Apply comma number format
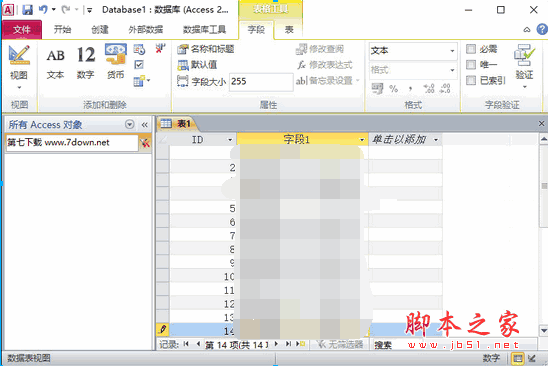Viewport: 548px width, 366px height. [x=410, y=89]
